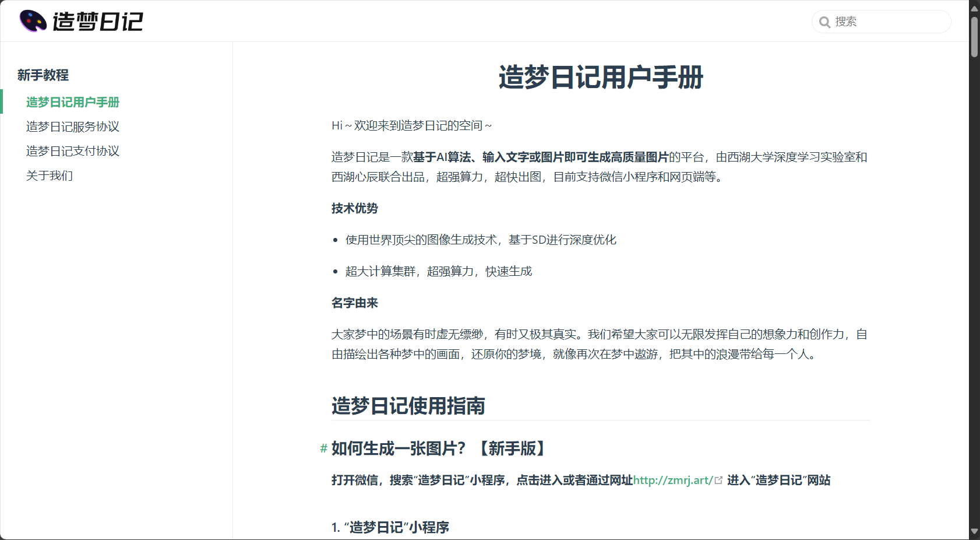The height and width of the screenshot is (540, 980).
Task: Open 造梦日记服务协议 in the sidebar
Action: pyautogui.click(x=73, y=127)
